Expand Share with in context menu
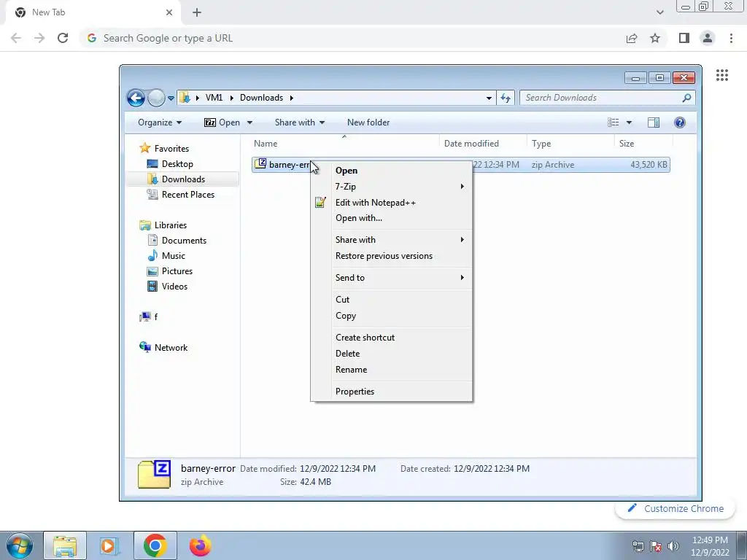Image resolution: width=747 pixels, height=560 pixels. pyautogui.click(x=391, y=240)
